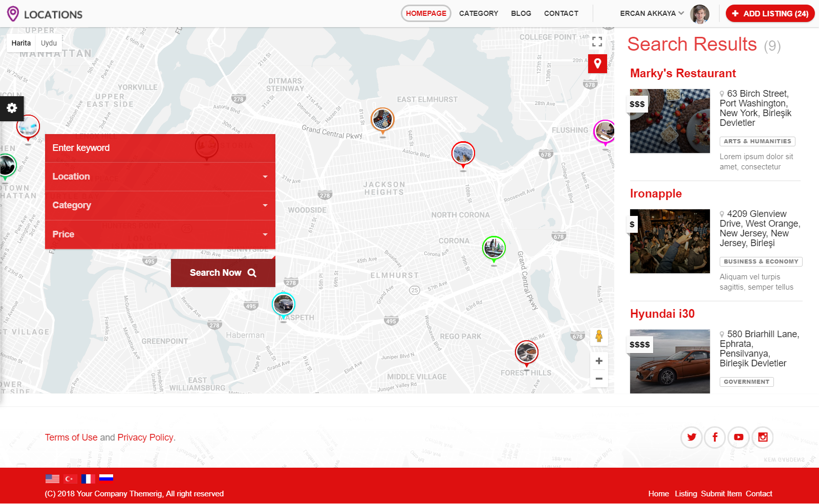This screenshot has height=504, width=819.
Task: Open the Facebook social icon
Action: point(715,437)
